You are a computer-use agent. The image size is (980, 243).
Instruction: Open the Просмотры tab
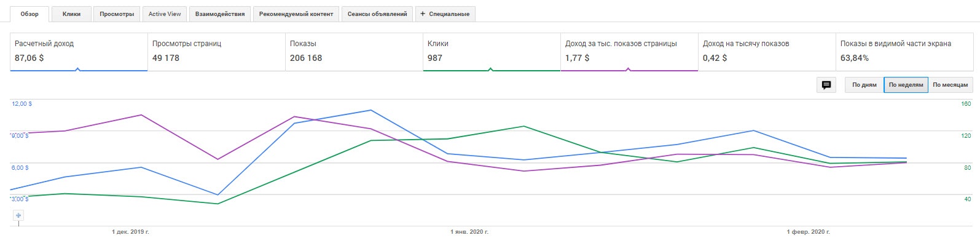tap(117, 14)
